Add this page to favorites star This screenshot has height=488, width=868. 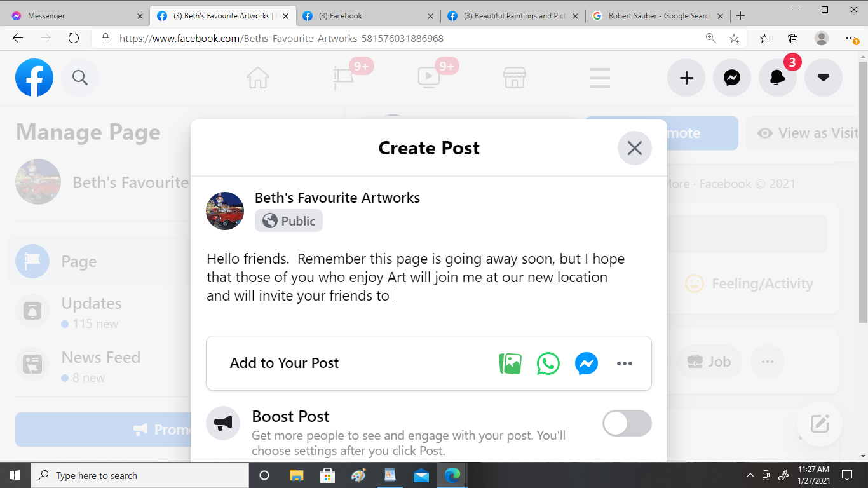pos(734,38)
